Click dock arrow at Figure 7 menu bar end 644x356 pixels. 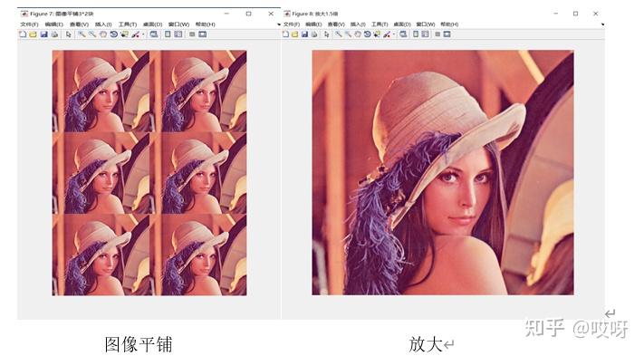(279, 24)
